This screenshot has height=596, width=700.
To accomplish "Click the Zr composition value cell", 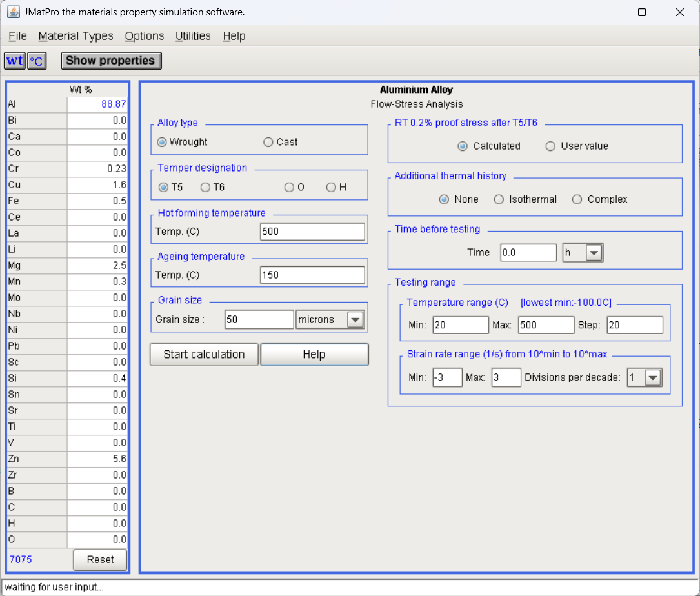I will (97, 475).
